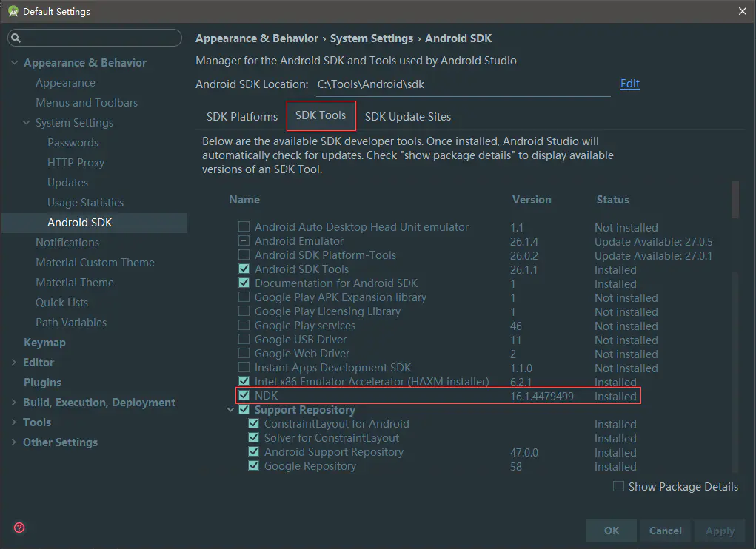Toggle Android SDK Platform-Tools checkbox
756x549 pixels.
coord(244,255)
